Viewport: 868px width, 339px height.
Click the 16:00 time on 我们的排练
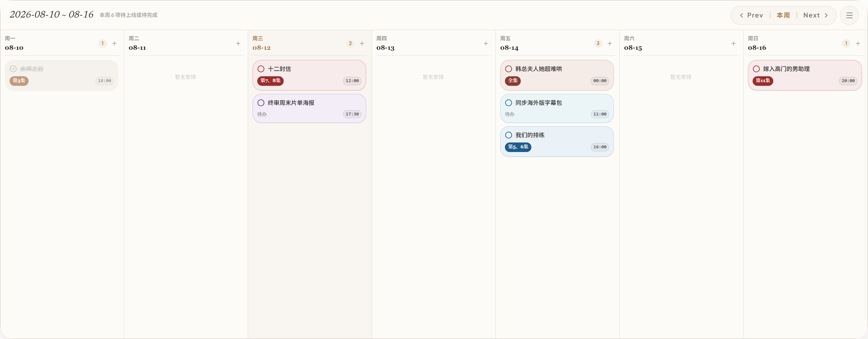pyautogui.click(x=600, y=147)
